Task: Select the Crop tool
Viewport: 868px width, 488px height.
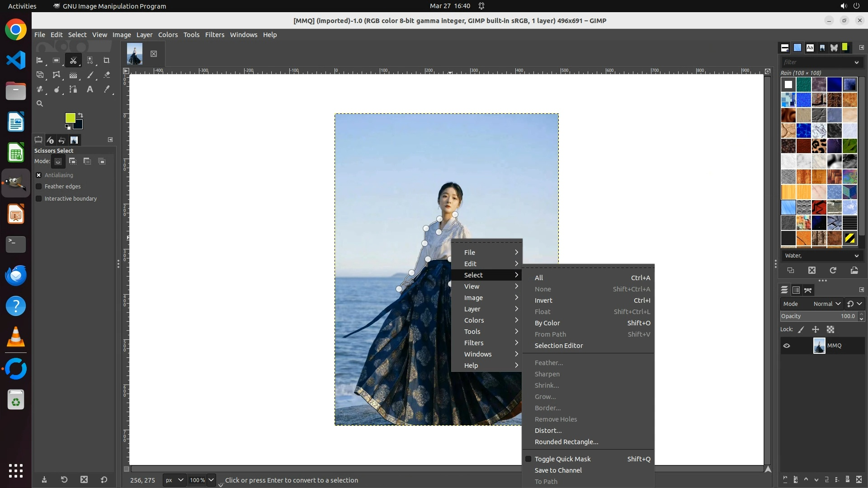Action: click(x=107, y=60)
